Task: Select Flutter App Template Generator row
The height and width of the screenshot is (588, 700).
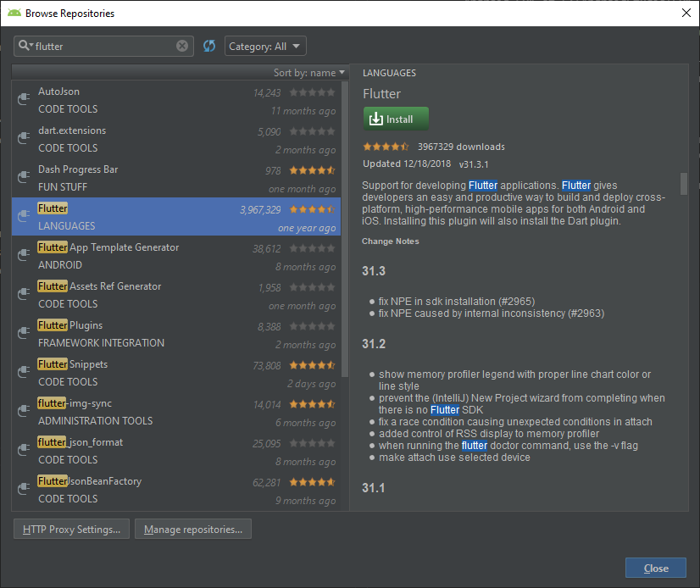Action: [176, 256]
